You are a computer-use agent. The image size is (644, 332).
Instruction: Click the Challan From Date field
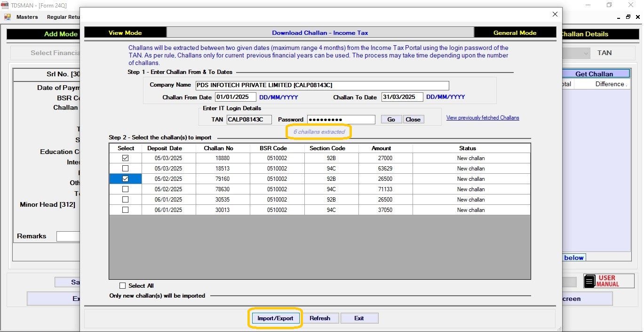(x=235, y=97)
